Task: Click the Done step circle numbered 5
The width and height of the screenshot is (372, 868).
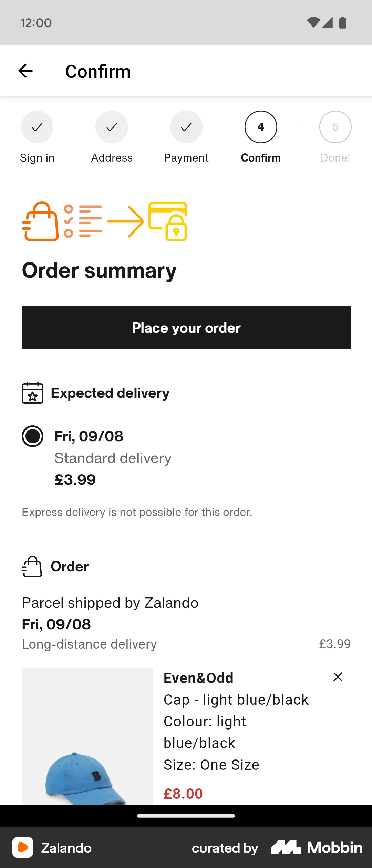Action: (335, 127)
